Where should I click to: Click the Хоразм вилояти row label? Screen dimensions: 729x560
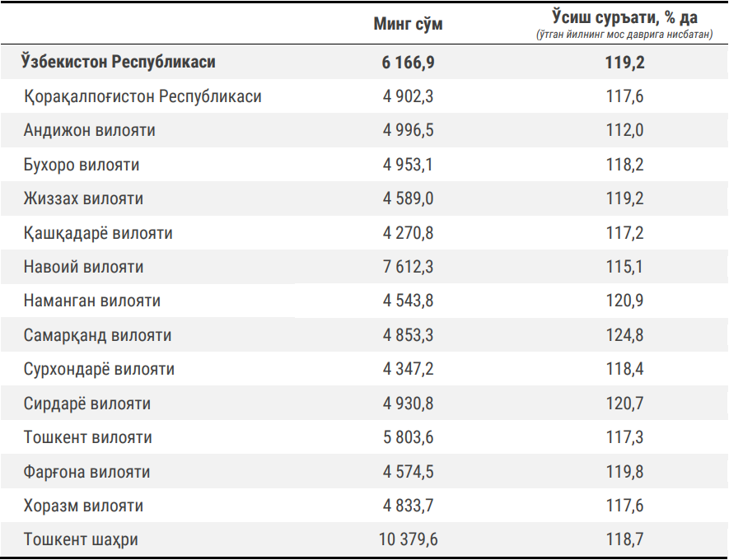[83, 506]
